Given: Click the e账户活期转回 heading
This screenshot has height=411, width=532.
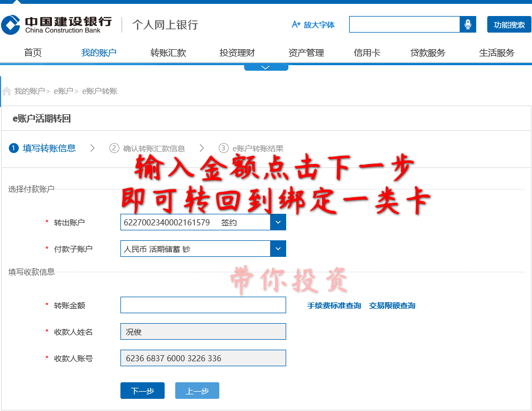Looking at the screenshot, I should click(x=42, y=118).
